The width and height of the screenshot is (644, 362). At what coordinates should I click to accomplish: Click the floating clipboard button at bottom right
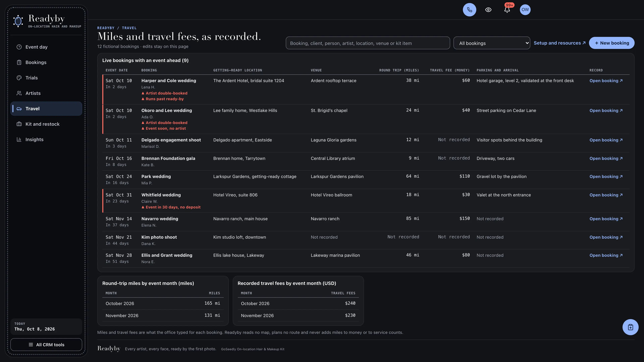coord(630,327)
